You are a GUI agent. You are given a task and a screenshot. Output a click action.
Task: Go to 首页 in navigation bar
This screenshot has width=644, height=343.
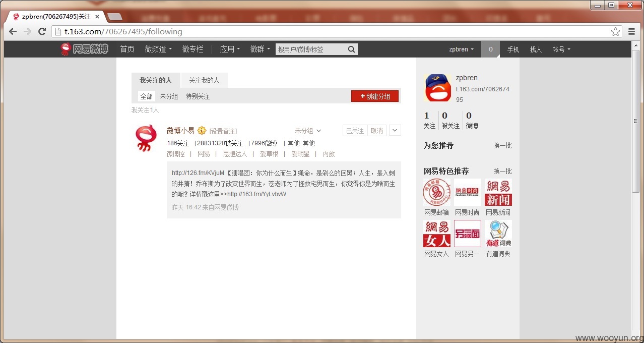tap(127, 49)
